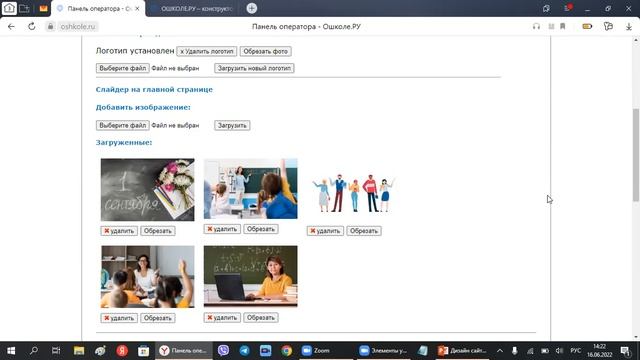
Task: Expand the system tray hidden icons chevron
Action: tap(500, 351)
